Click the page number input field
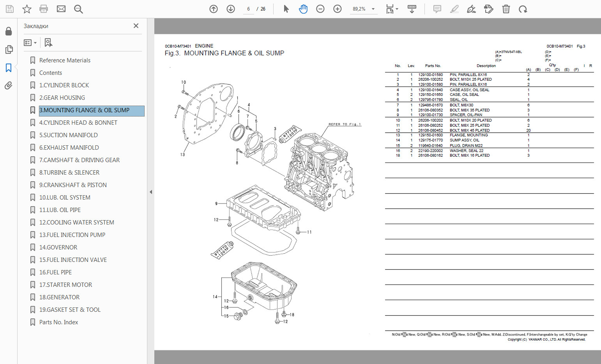Image resolution: width=601 pixels, height=364 pixels. tap(248, 9)
